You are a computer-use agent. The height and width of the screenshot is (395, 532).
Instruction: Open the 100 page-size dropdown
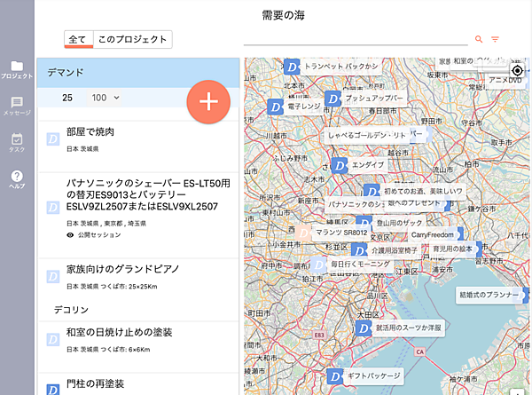[x=105, y=97]
